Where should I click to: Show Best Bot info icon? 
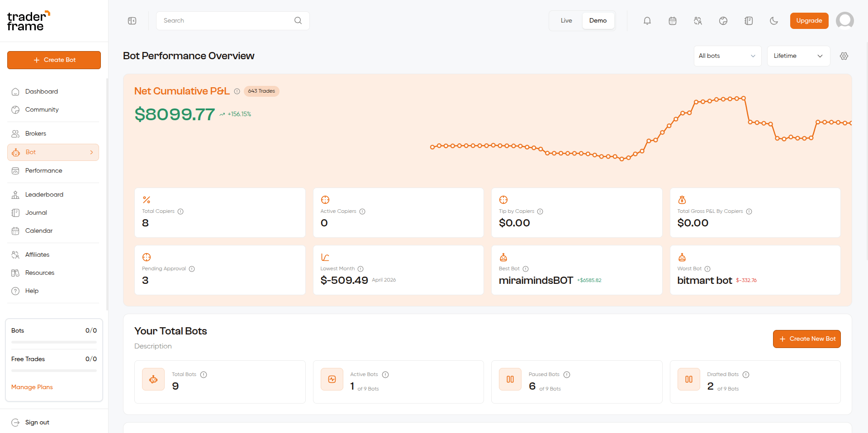pos(526,269)
